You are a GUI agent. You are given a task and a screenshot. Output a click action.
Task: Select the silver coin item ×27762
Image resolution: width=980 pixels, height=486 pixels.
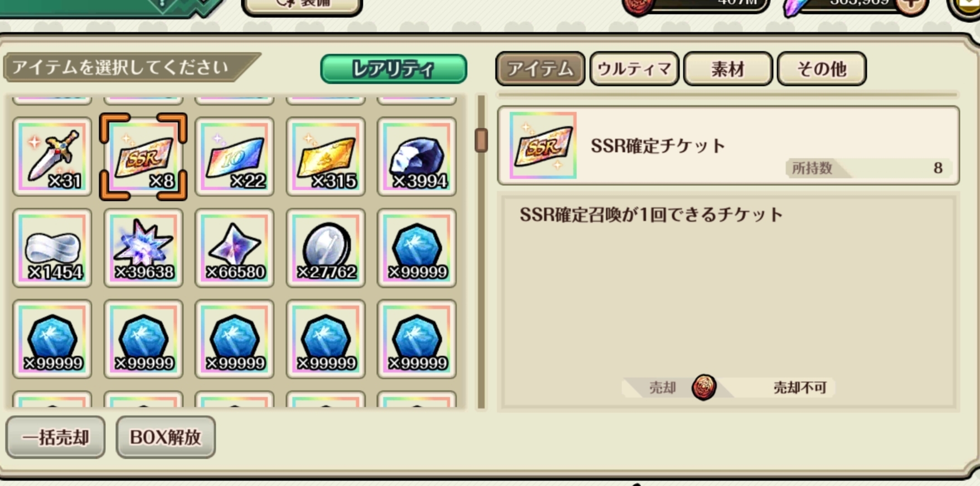pyautogui.click(x=326, y=248)
